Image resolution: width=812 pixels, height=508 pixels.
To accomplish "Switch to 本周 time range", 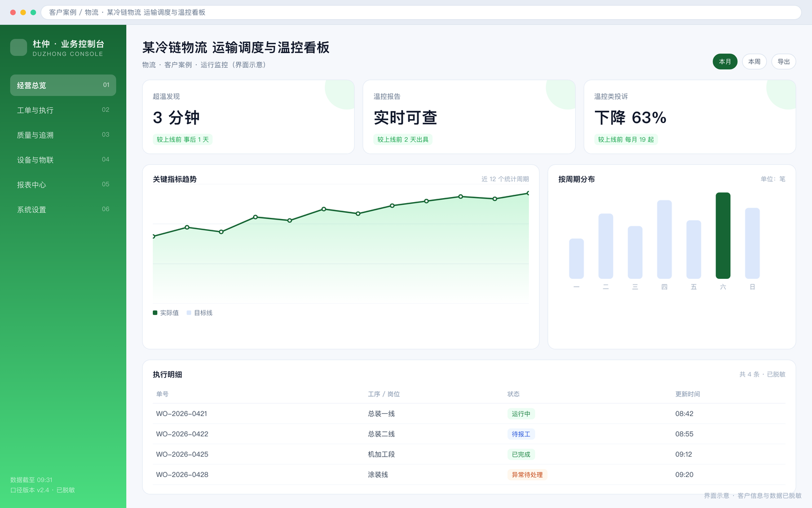I will (x=754, y=62).
